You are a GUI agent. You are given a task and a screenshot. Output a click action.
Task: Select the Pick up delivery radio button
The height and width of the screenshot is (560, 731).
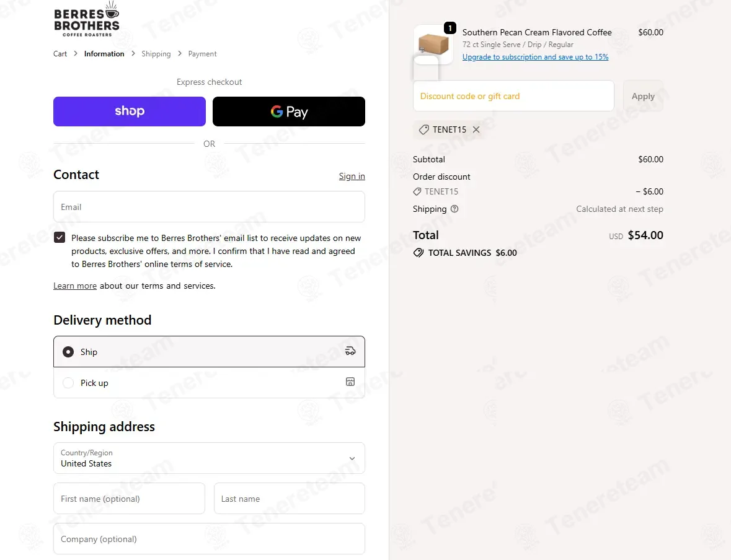click(x=68, y=383)
